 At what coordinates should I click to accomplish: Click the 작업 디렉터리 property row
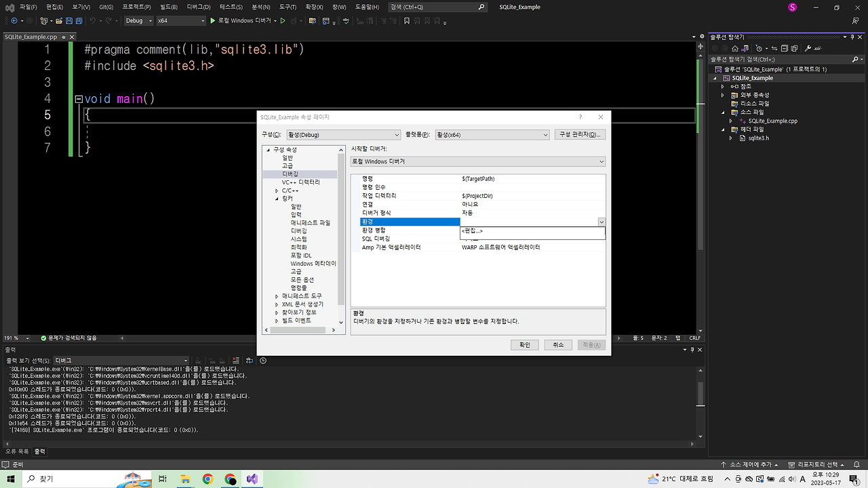pyautogui.click(x=483, y=196)
